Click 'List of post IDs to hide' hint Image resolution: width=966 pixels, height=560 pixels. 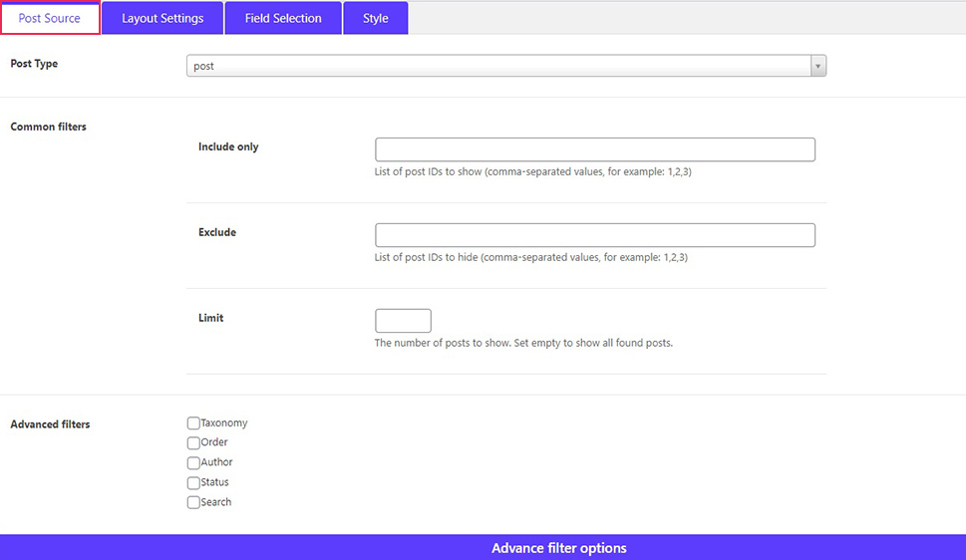(x=531, y=257)
